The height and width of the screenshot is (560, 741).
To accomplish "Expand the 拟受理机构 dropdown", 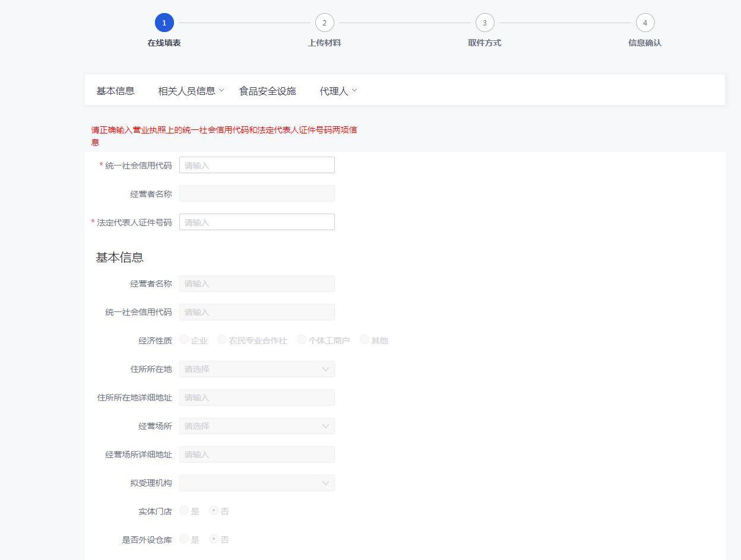I will 256,483.
